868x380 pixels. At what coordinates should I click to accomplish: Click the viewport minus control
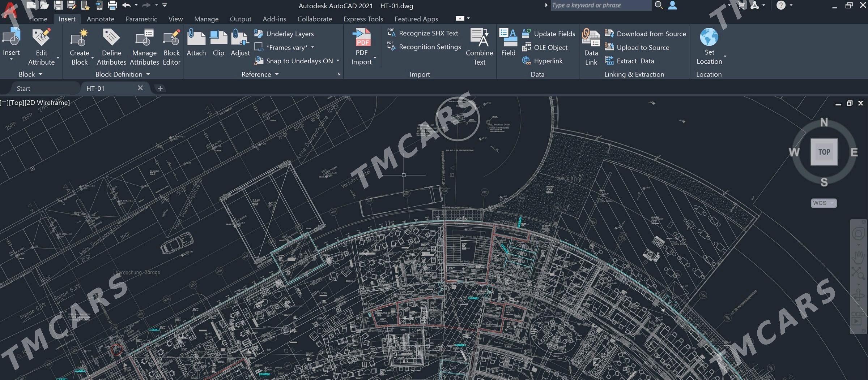pyautogui.click(x=4, y=103)
